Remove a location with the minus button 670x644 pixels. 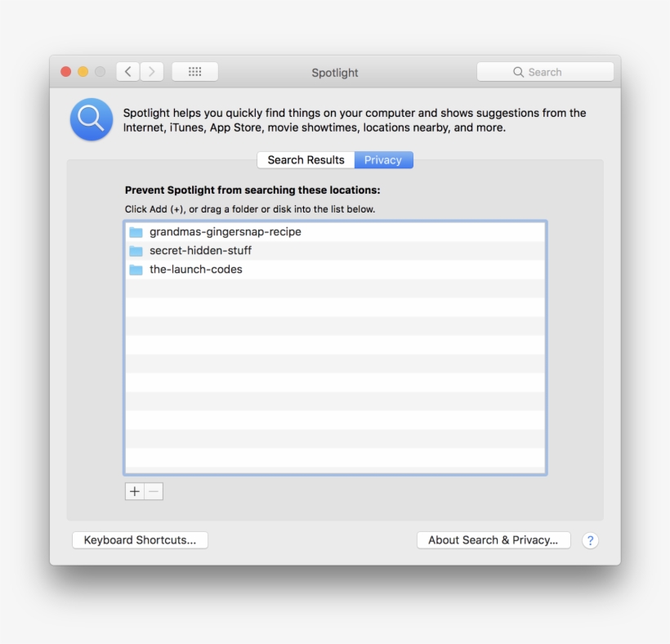click(x=153, y=491)
